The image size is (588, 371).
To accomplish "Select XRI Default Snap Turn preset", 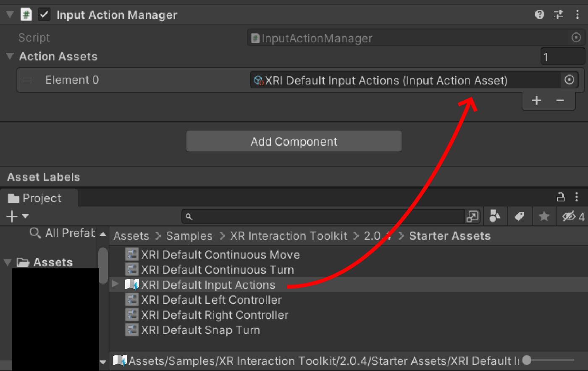I will pos(200,330).
